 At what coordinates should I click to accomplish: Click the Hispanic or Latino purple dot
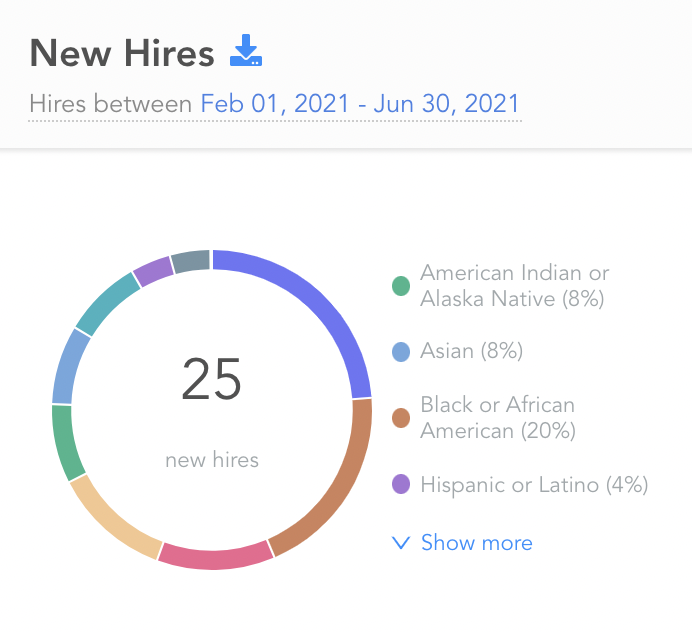(x=401, y=484)
